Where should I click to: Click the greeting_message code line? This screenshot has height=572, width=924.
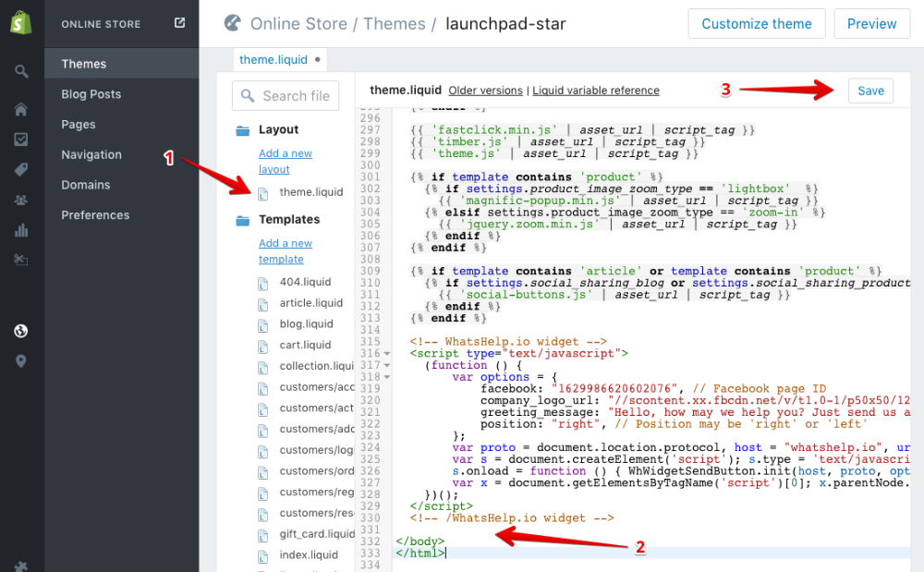pos(696,412)
